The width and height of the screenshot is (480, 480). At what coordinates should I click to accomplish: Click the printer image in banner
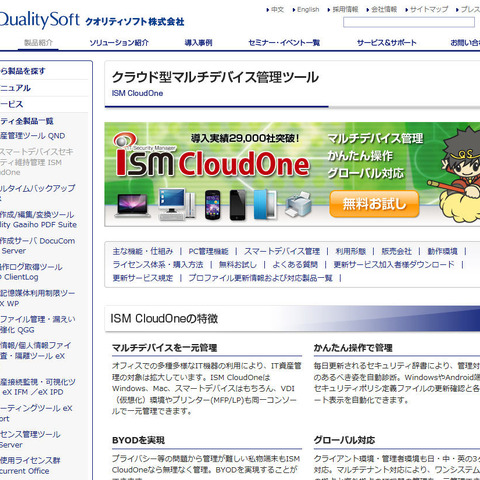pyautogui.click(x=298, y=204)
